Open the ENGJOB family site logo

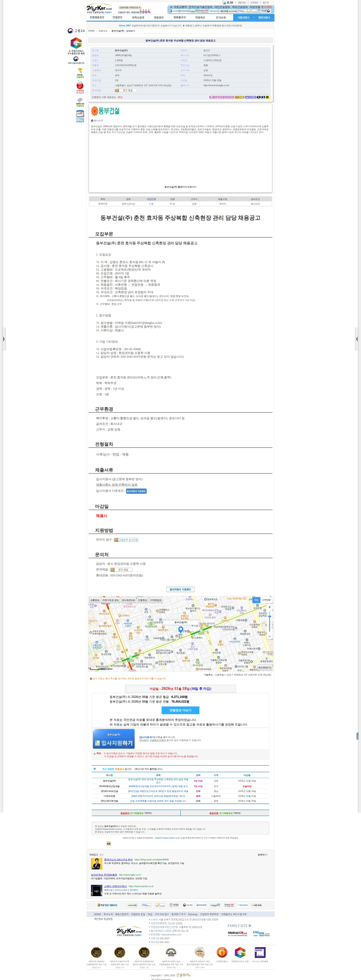coord(261,933)
